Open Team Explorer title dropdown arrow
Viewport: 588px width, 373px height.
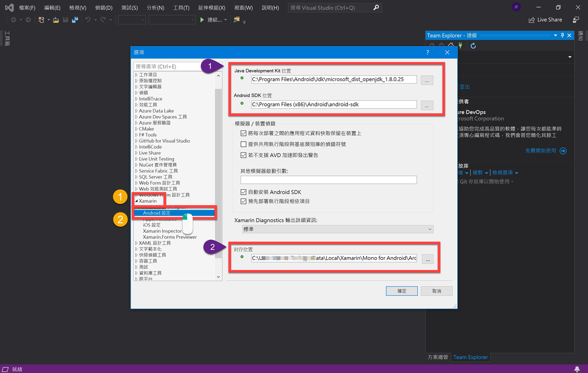[555, 35]
